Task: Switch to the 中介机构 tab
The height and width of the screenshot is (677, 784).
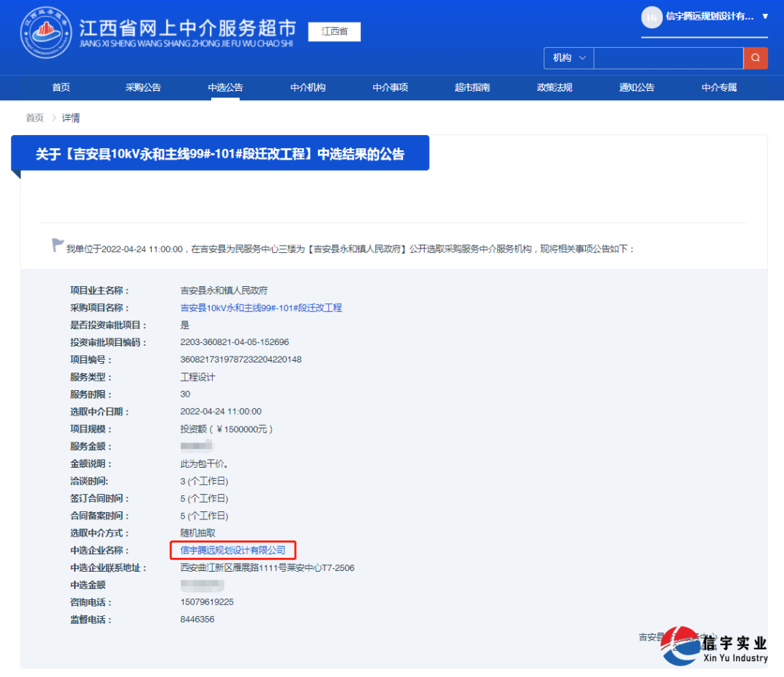Action: point(308,87)
